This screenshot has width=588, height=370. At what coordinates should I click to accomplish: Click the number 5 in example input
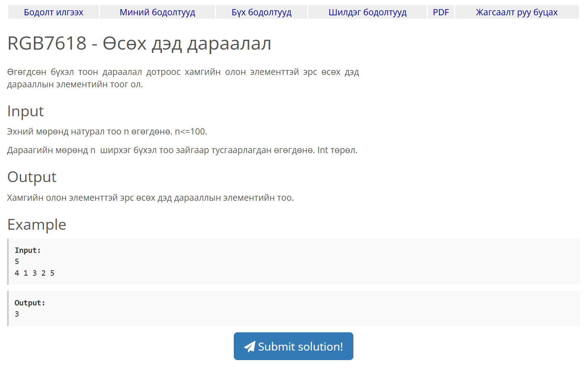17,261
